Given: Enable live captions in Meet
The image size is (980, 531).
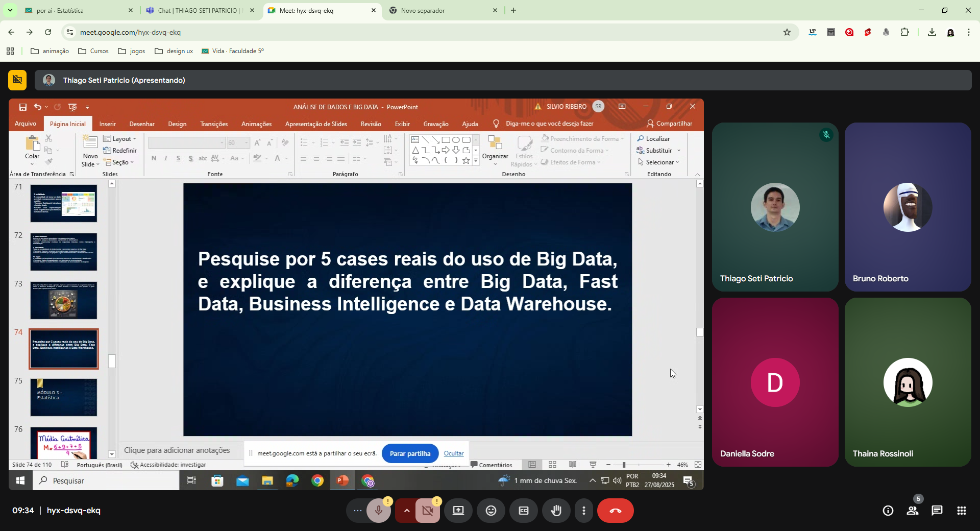Looking at the screenshot, I should [523, 511].
